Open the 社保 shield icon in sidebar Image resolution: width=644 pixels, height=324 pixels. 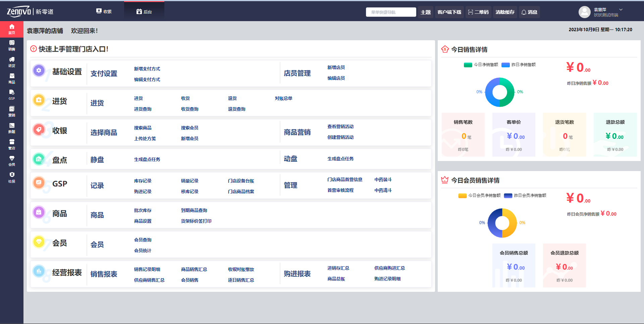tap(12, 177)
